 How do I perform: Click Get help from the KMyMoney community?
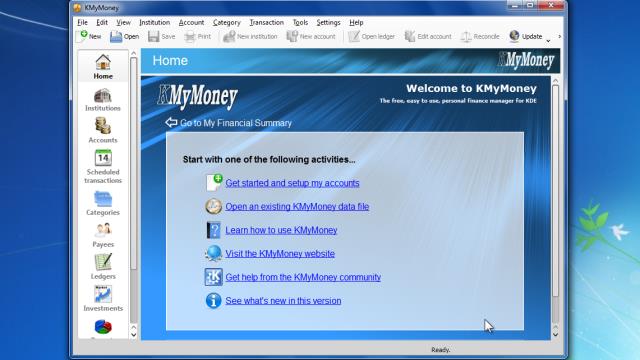pos(303,277)
